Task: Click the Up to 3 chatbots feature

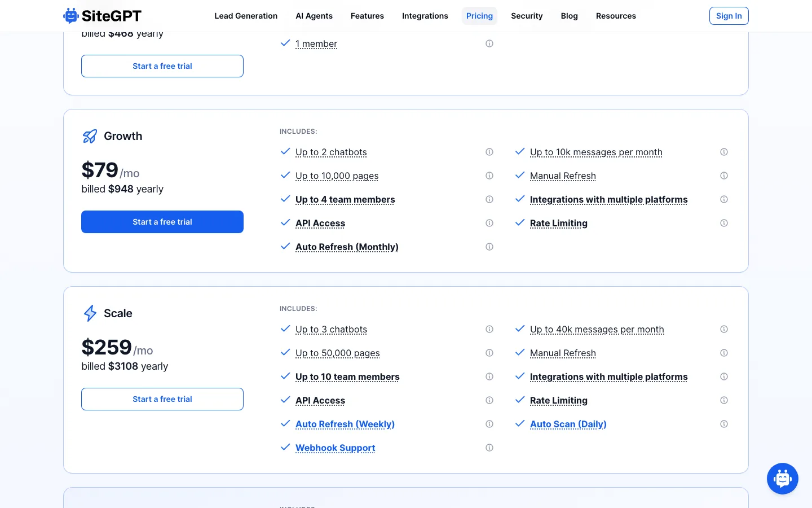Action: click(x=331, y=329)
